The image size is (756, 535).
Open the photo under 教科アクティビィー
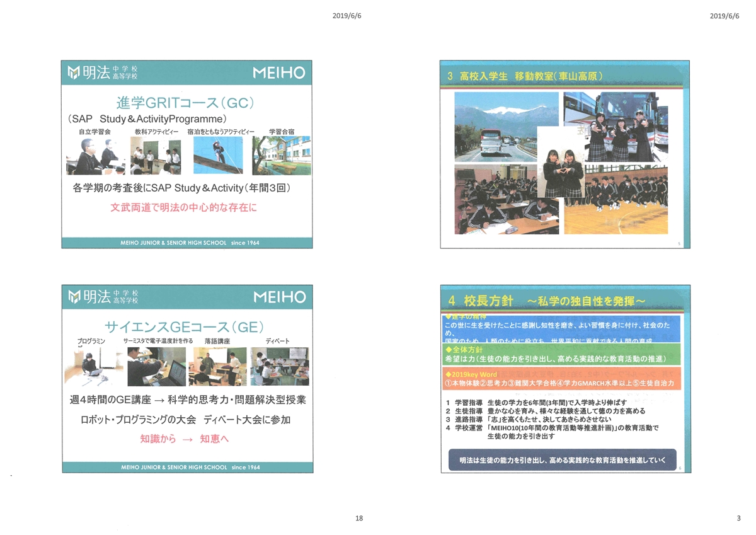pos(156,156)
